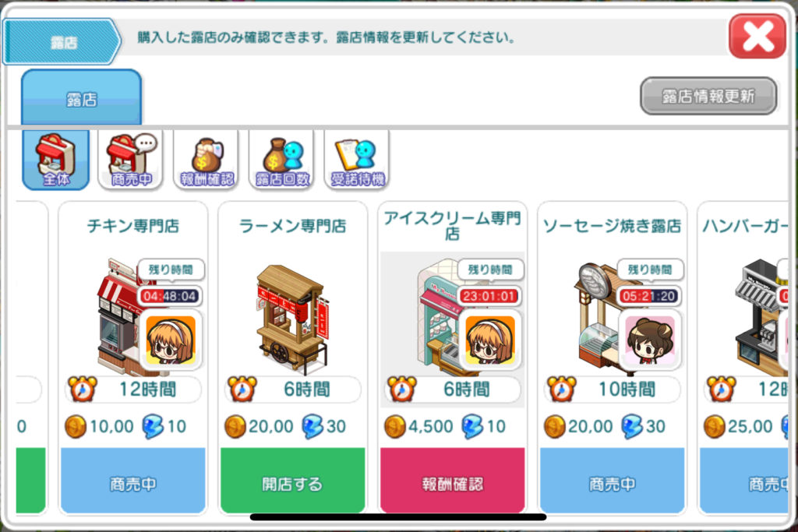The width and height of the screenshot is (798, 532).
Task: Select the 全体 filter icon
Action: 55,159
